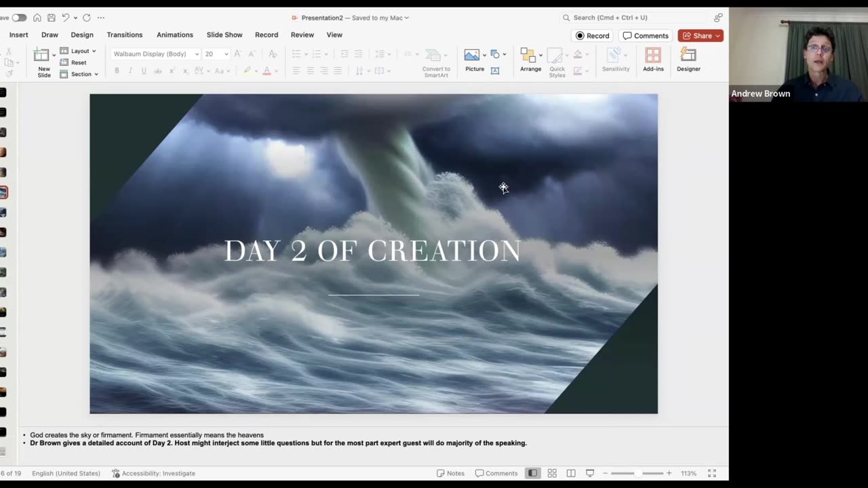
Task: Click the Increase Indent icon
Action: (358, 54)
